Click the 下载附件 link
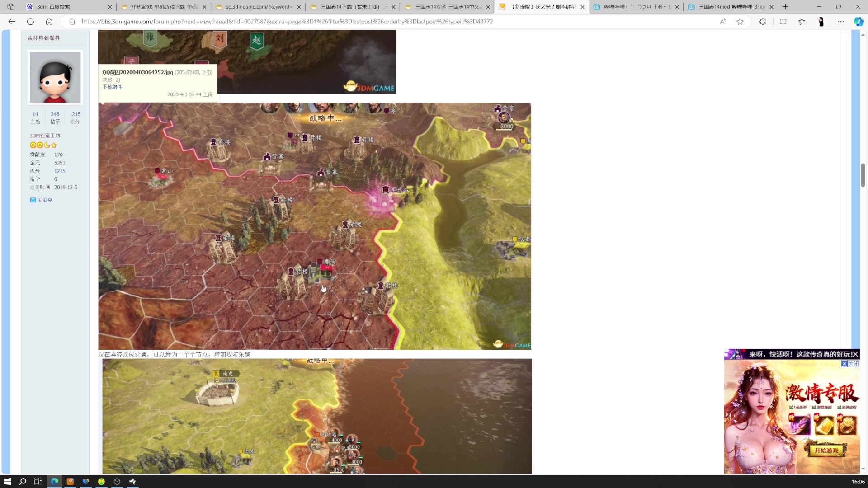Screen dimensions: 868x488 click(112, 87)
